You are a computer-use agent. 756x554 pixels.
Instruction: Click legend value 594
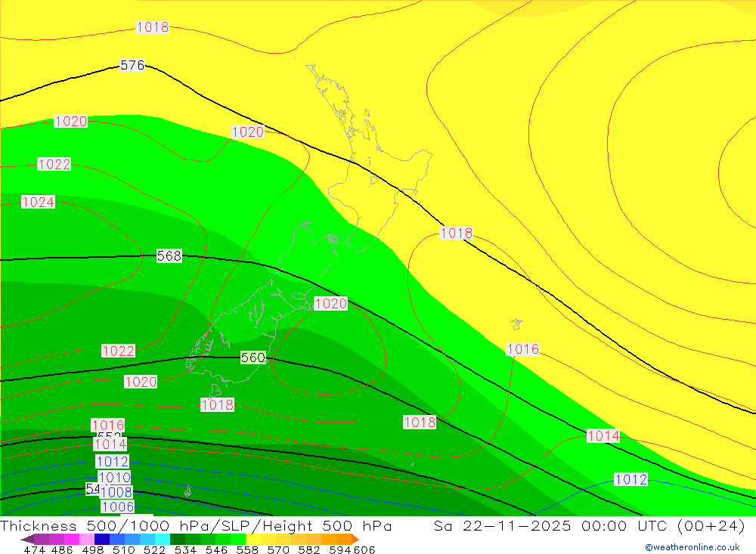pos(340,549)
